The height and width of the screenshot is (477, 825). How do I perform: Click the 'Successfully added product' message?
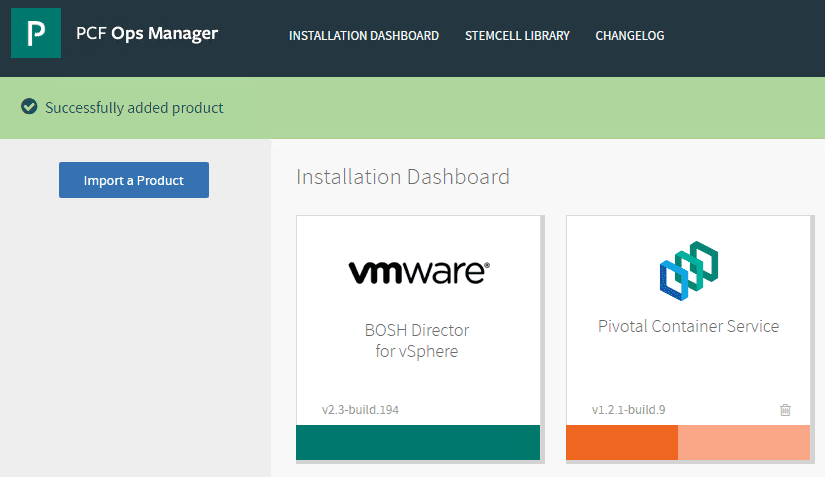[134, 108]
